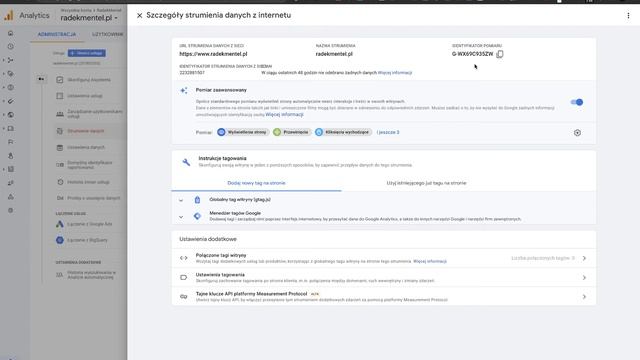Image resolution: width=640 pixels, height=360 pixels.
Task: Open the three-dot more options menu
Action: point(628,16)
